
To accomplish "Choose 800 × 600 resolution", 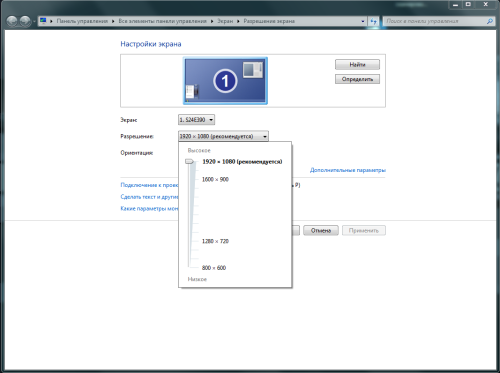I will coord(214,268).
